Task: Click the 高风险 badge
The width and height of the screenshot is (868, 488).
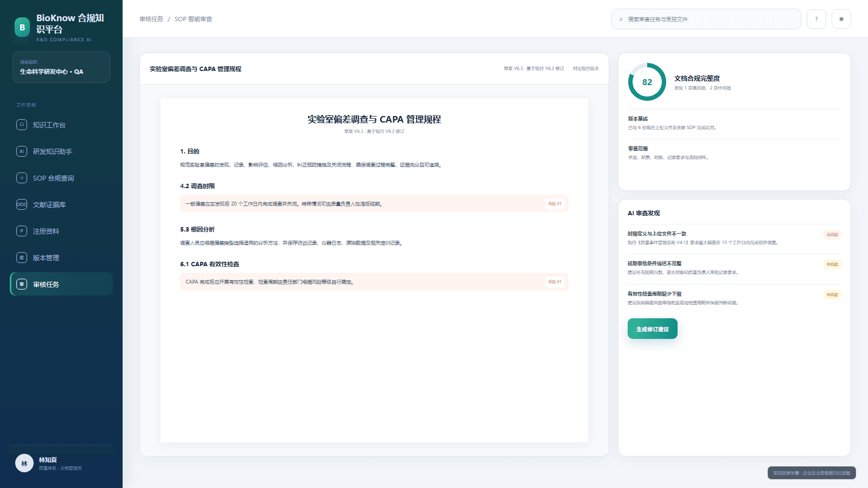Action: click(x=832, y=235)
